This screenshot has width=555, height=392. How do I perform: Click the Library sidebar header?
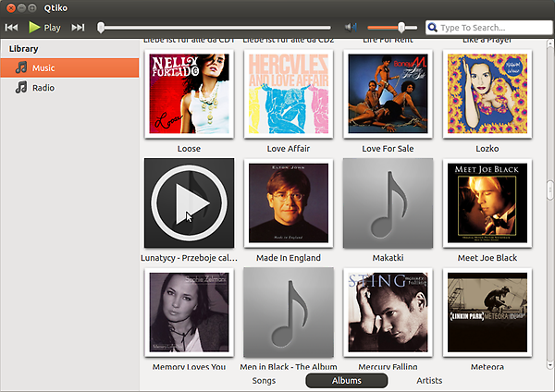(23, 49)
